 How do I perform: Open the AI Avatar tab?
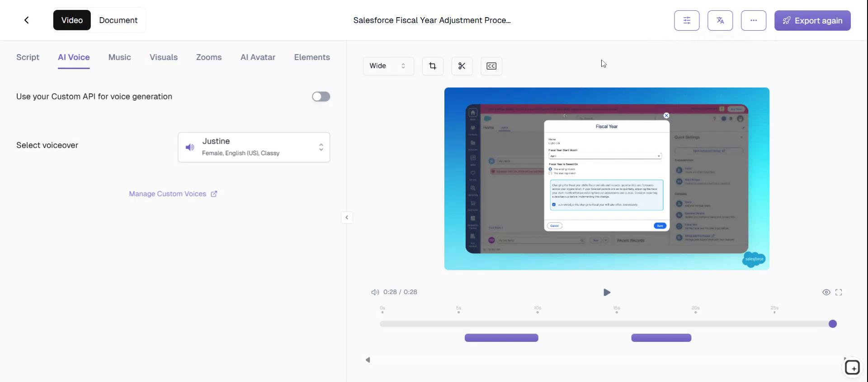(258, 57)
